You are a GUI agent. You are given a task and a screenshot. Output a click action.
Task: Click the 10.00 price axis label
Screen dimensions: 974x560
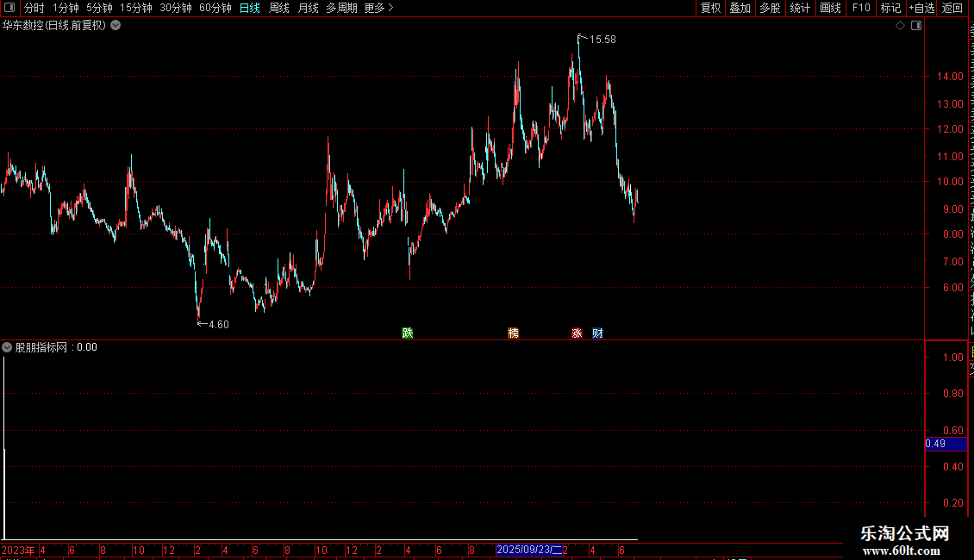pyautogui.click(x=950, y=182)
